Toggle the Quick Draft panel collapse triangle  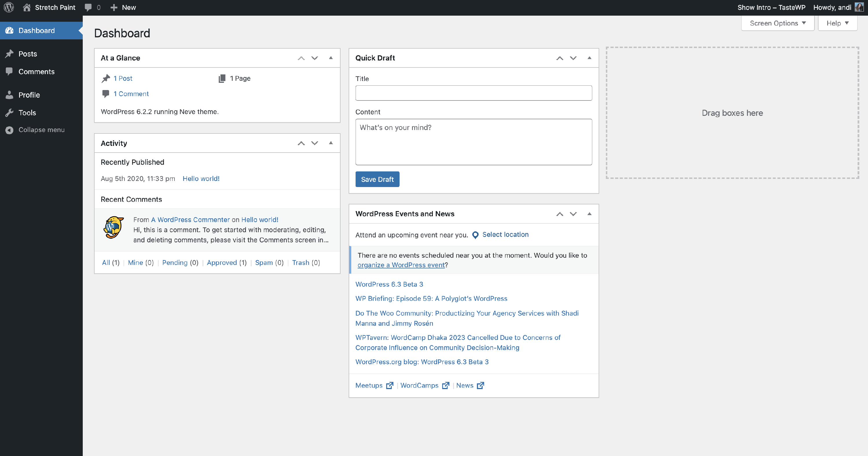589,58
